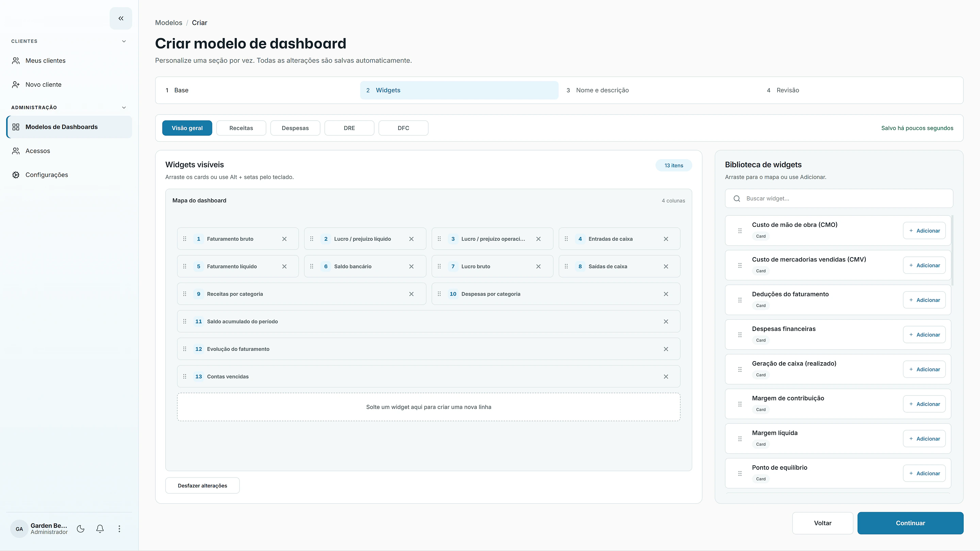This screenshot has width=980, height=551.
Task: Grab the drag handle of Faturamento bruto
Action: tap(184, 239)
